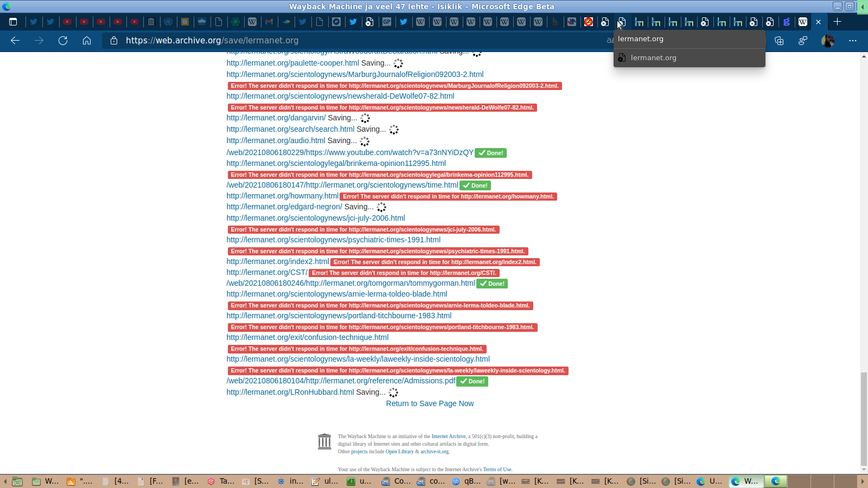Open the jci-july-2006.html link
Screen dimensions: 868x488
[316, 218]
